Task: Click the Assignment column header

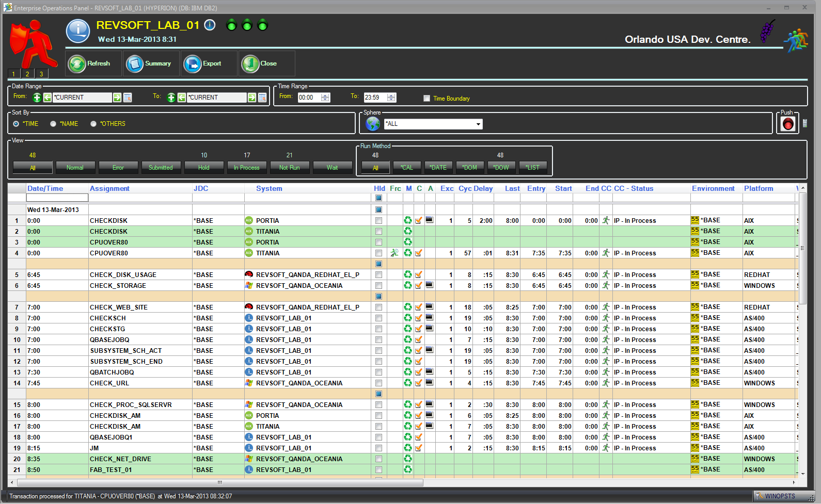Action: click(x=109, y=189)
